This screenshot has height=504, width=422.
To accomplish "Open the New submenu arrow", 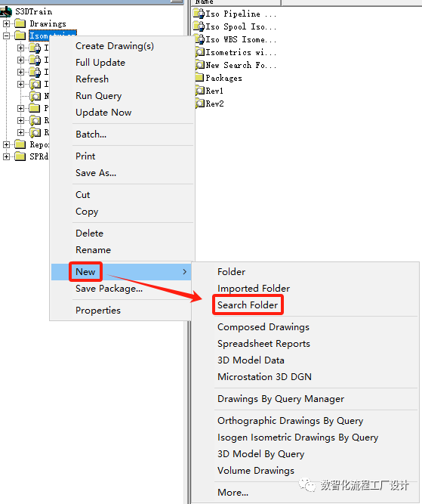I will tap(185, 272).
